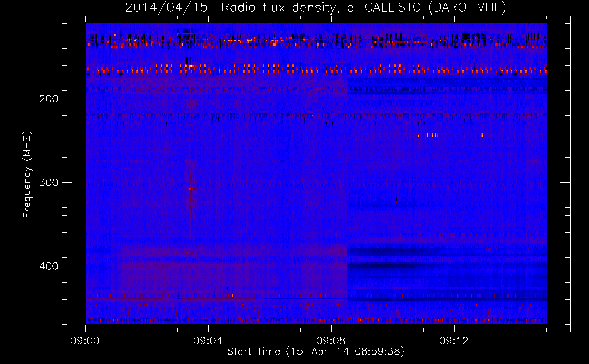Click the 'Start Time (15-Apr-14 08:59:38)' label
Viewport: 589px width, 364px height.
tap(316, 351)
